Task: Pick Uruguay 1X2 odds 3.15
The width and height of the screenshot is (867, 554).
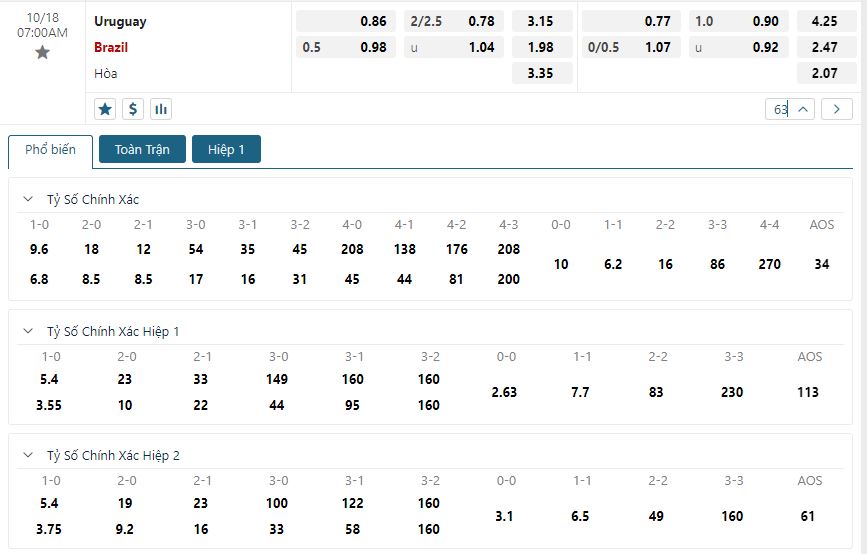Action: (x=540, y=22)
